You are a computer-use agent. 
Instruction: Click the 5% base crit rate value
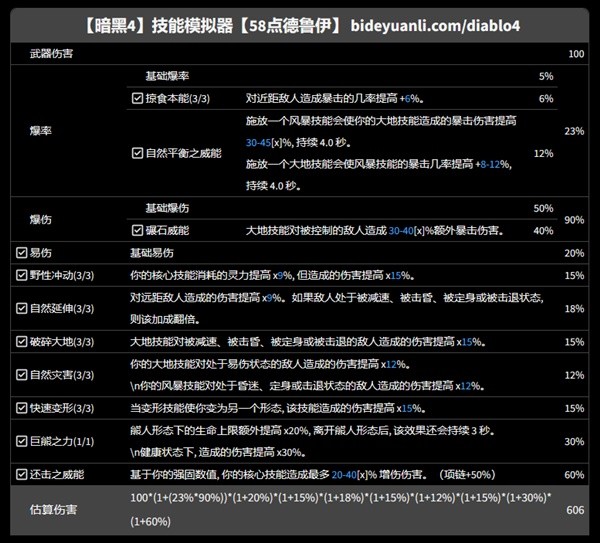click(546, 76)
